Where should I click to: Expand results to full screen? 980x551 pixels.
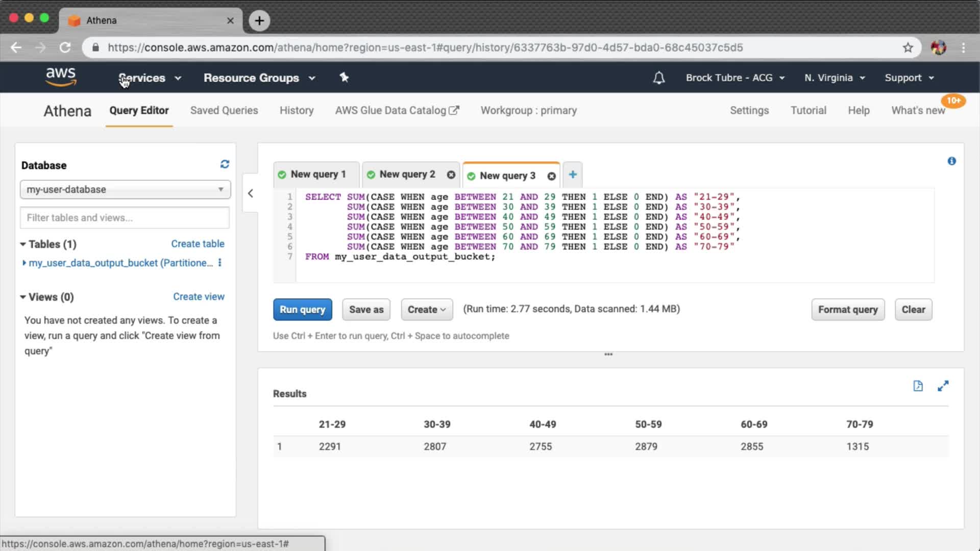click(943, 386)
